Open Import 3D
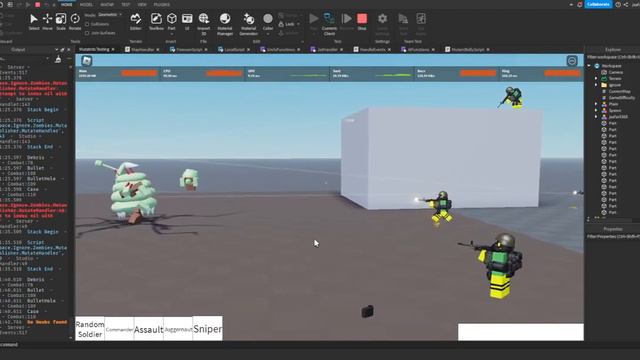 tap(204, 24)
